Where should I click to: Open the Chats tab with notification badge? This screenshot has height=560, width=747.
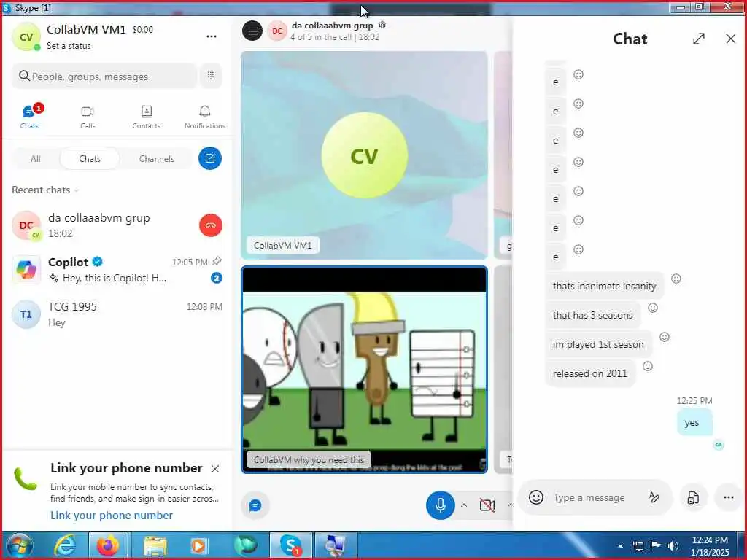click(x=29, y=117)
